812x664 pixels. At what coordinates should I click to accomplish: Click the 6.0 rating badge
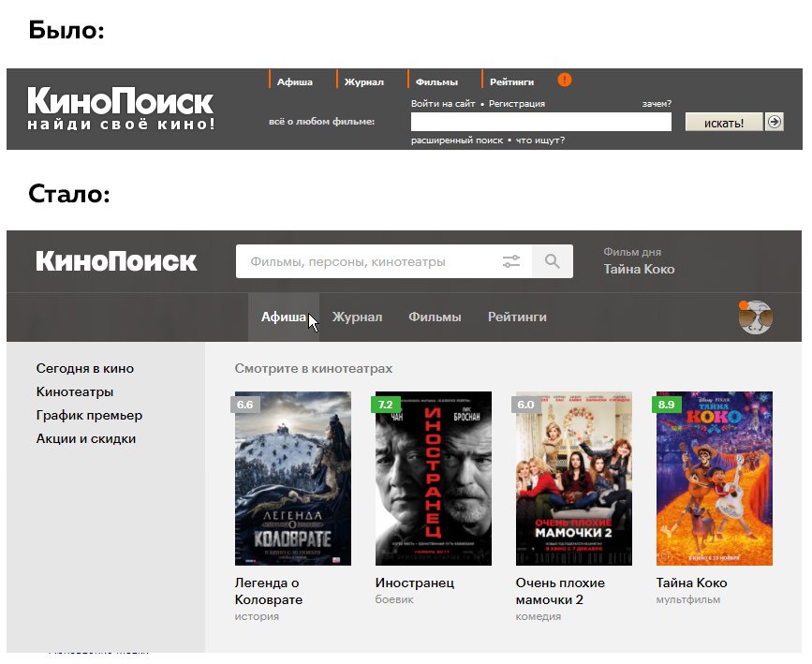click(526, 405)
